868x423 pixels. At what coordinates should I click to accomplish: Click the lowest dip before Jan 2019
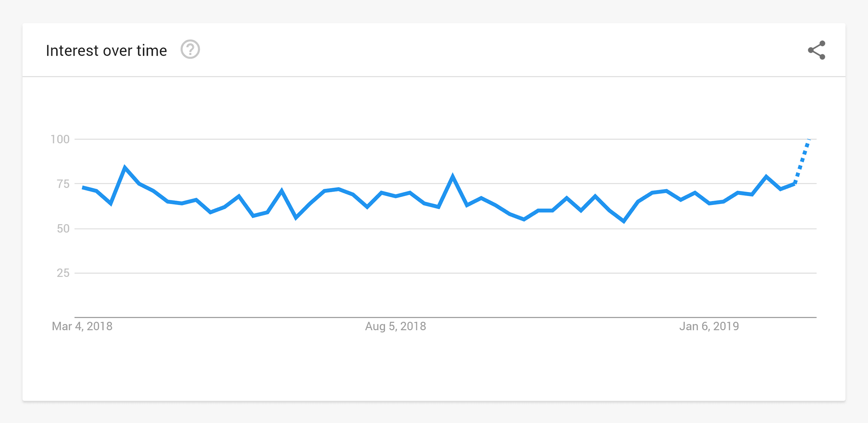tap(624, 221)
